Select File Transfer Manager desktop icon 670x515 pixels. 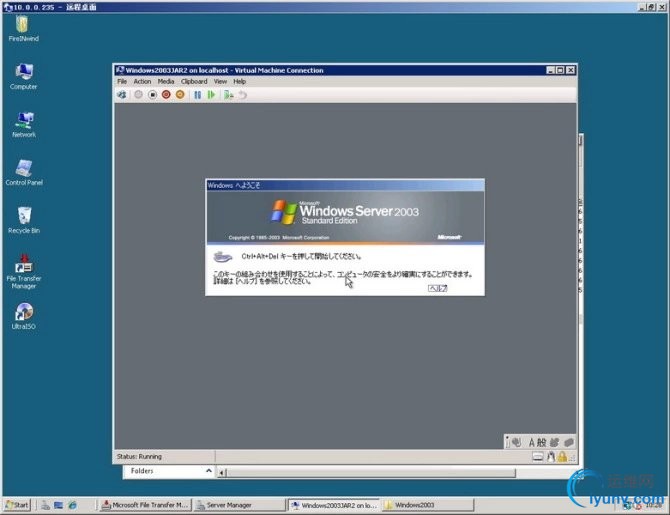coord(24,272)
